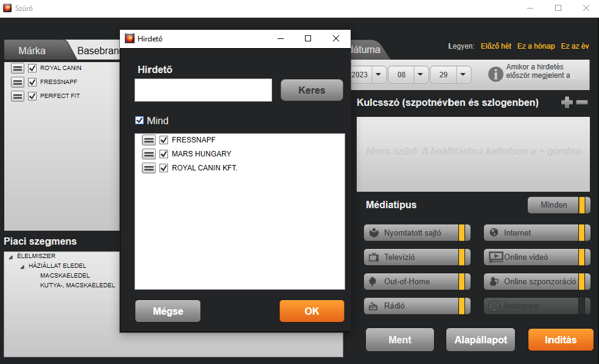The height and width of the screenshot is (364, 599).
Task: Collapse the ÉLELMISZER tree node
Action: 11,257
